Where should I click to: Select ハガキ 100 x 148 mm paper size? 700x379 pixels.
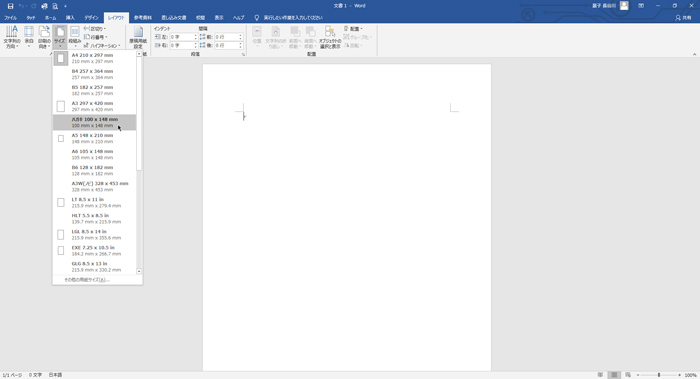pyautogui.click(x=94, y=122)
